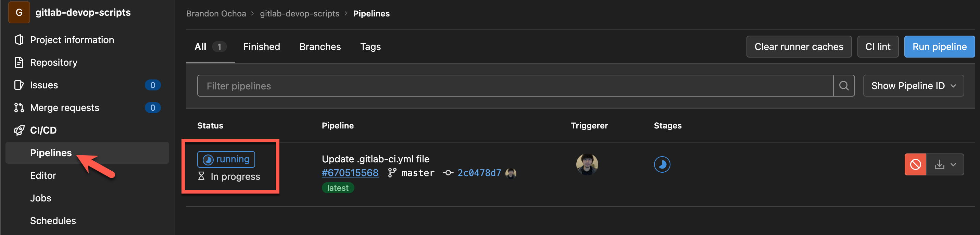This screenshot has height=235, width=980.
Task: Click the running status badge
Action: click(x=226, y=160)
